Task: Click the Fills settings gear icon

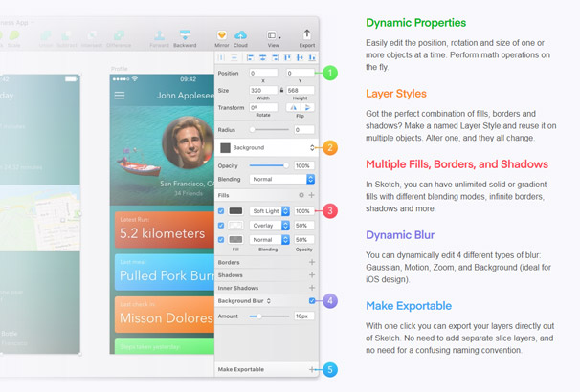Action: point(301,195)
